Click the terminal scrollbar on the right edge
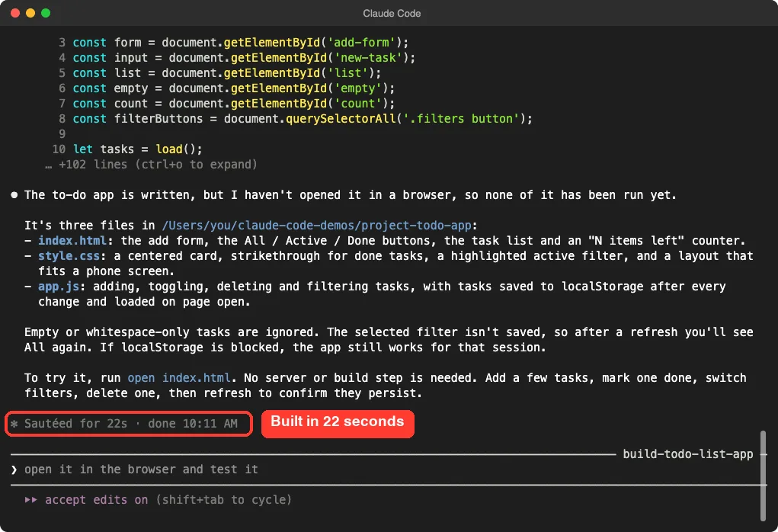This screenshot has width=778, height=532. [x=763, y=476]
